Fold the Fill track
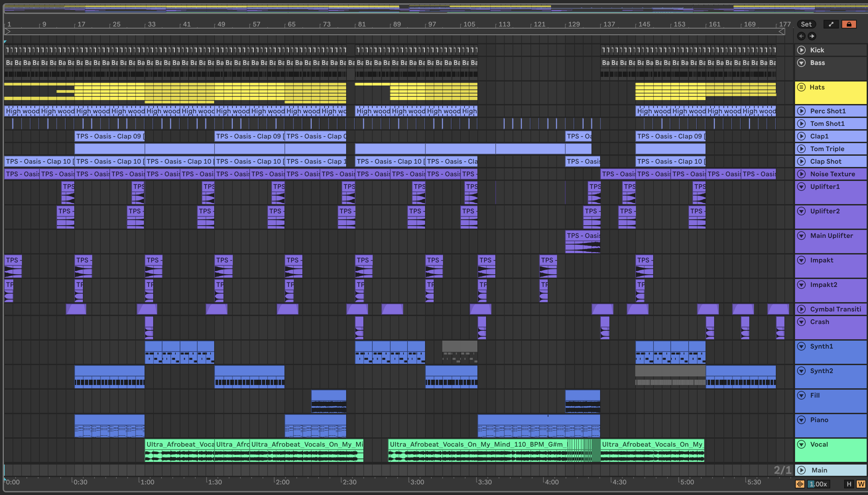 tap(801, 395)
